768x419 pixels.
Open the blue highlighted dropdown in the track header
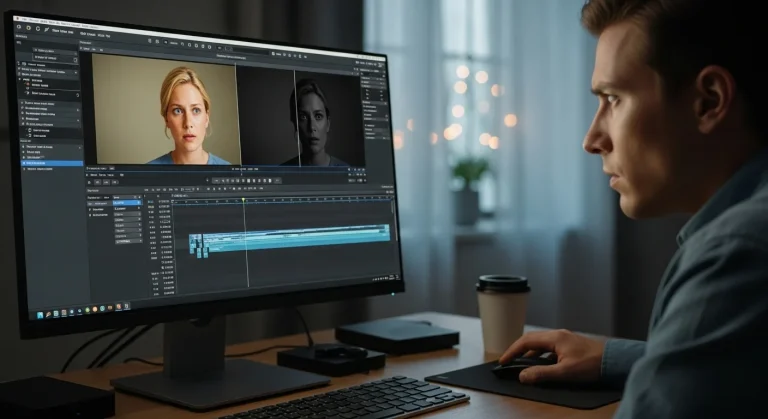click(x=127, y=202)
